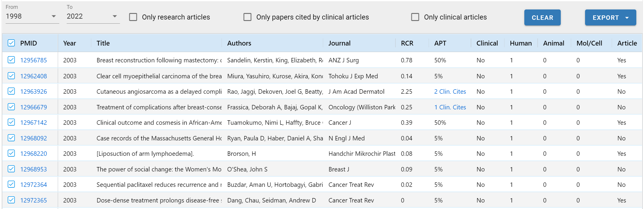The height and width of the screenshot is (209, 644).
Task: Toggle the select-all checkbox in PMID header
Action: (x=11, y=43)
